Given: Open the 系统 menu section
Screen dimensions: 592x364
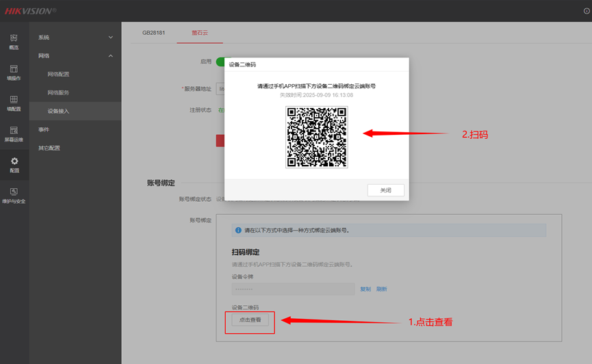Looking at the screenshot, I should pyautogui.click(x=75, y=38).
